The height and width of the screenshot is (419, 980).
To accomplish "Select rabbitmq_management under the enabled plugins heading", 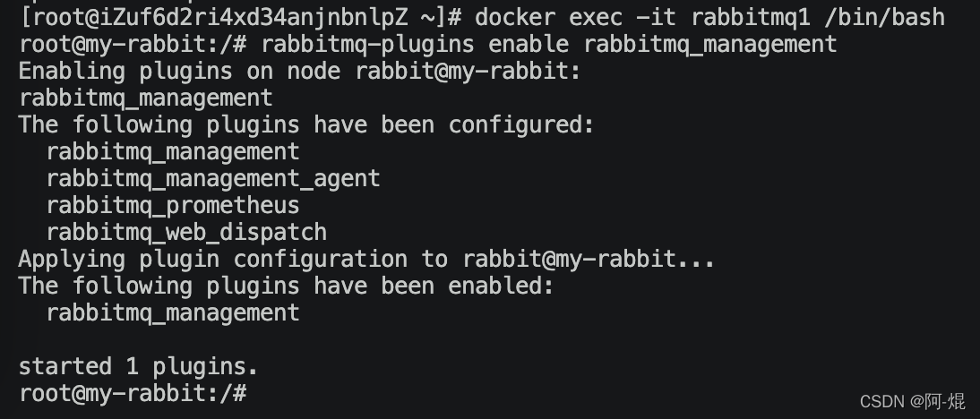I will (173, 312).
